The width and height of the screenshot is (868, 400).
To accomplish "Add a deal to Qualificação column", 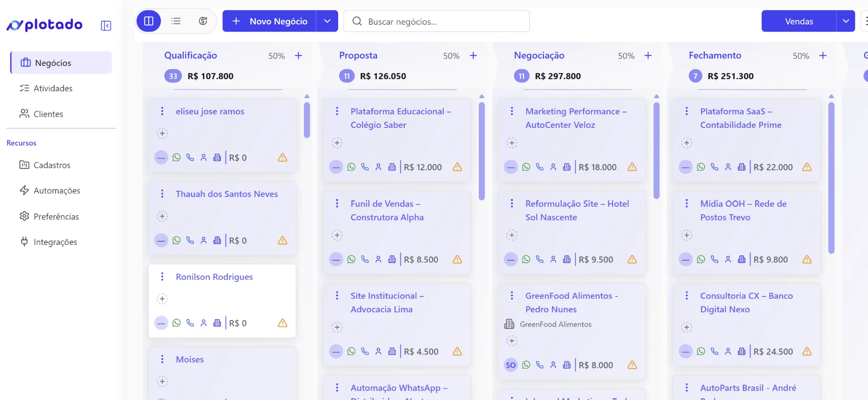I will tap(298, 56).
